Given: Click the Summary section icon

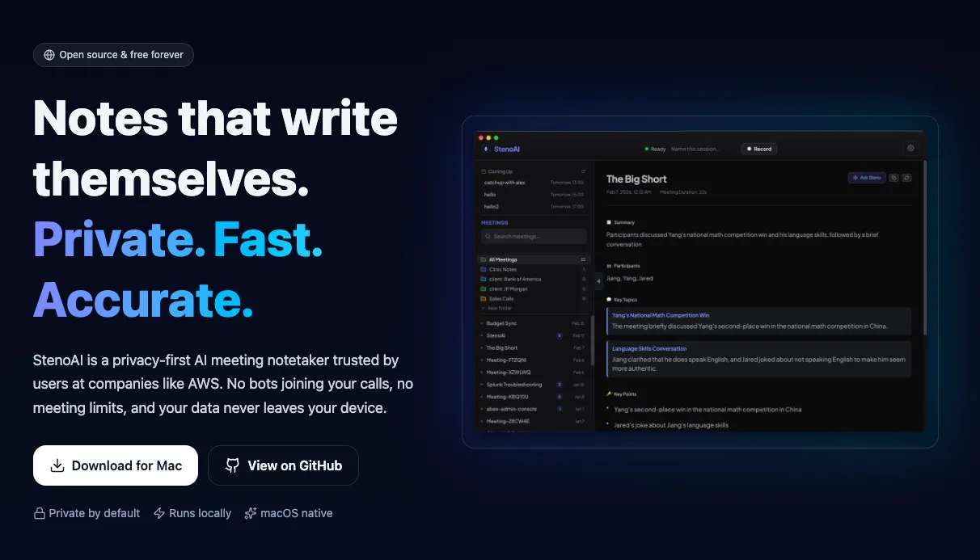Looking at the screenshot, I should point(609,222).
